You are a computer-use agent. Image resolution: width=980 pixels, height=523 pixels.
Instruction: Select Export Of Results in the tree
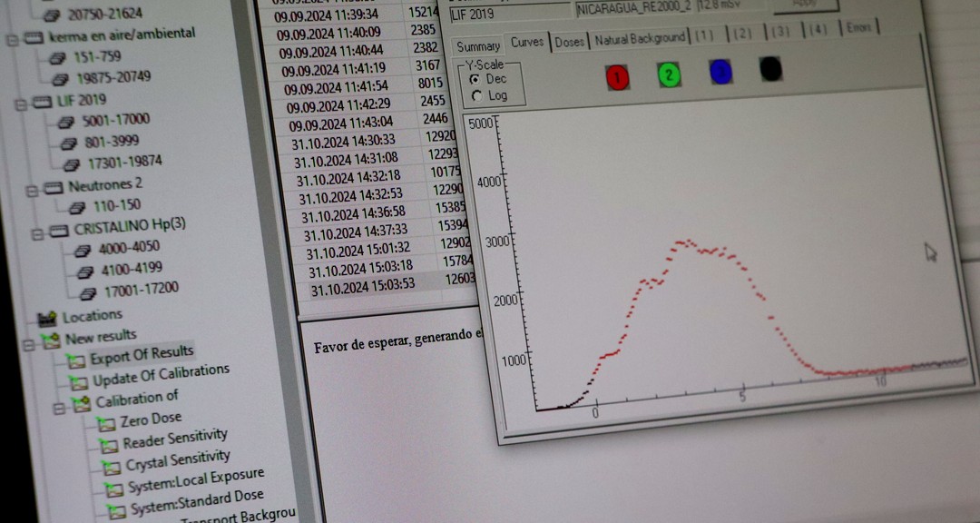(x=141, y=353)
